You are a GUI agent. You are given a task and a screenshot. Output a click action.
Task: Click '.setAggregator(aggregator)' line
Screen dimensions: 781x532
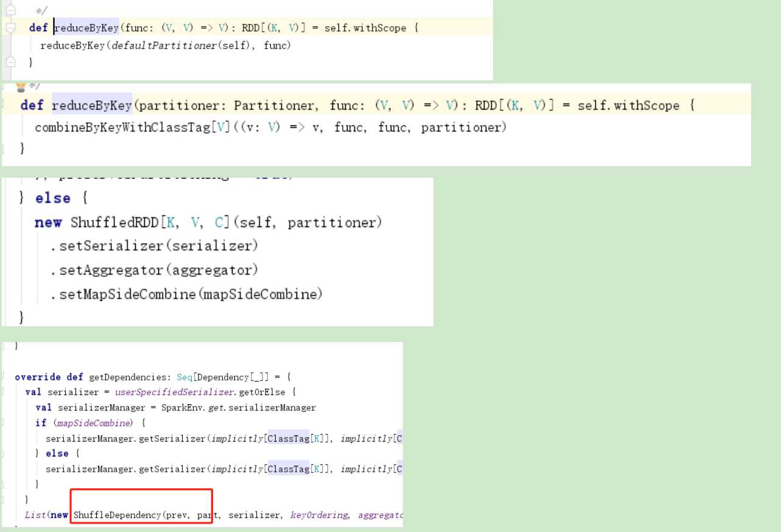click(155, 270)
